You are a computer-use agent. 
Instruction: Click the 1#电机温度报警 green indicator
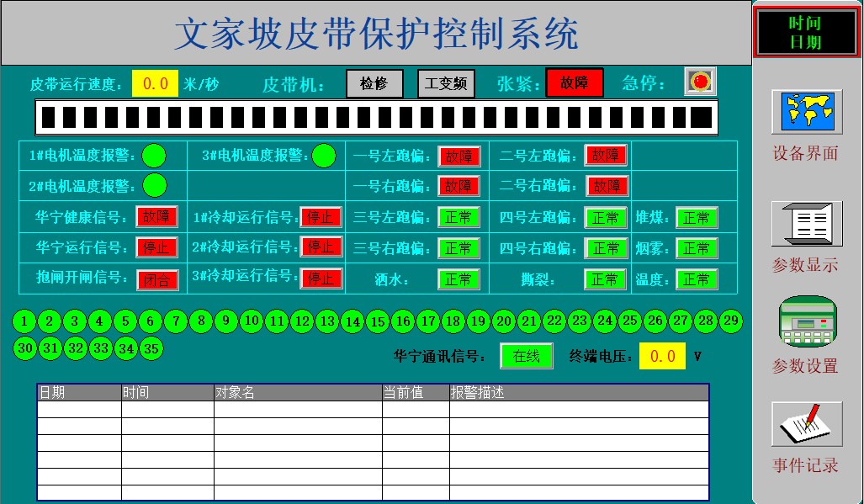pyautogui.click(x=154, y=156)
